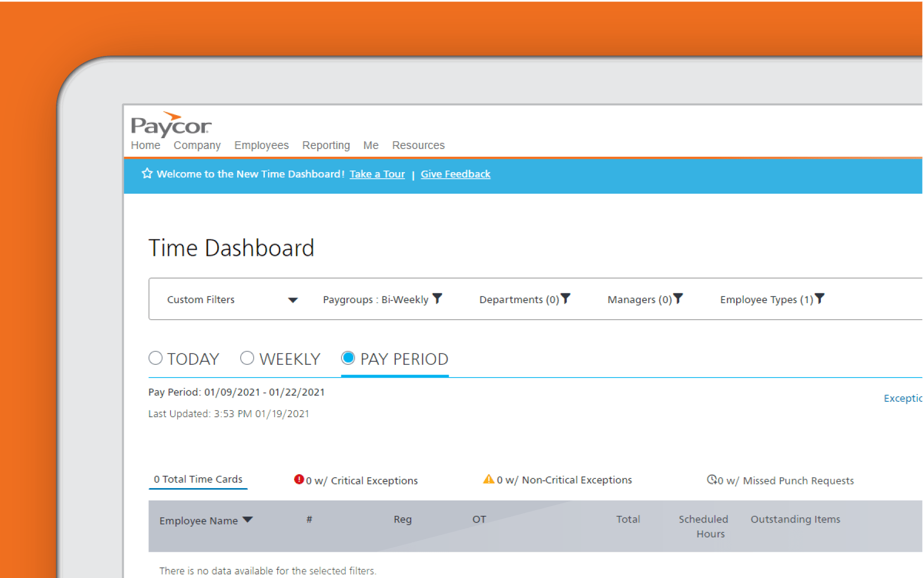
Task: Click the star icon in the welcome banner
Action: 147,174
